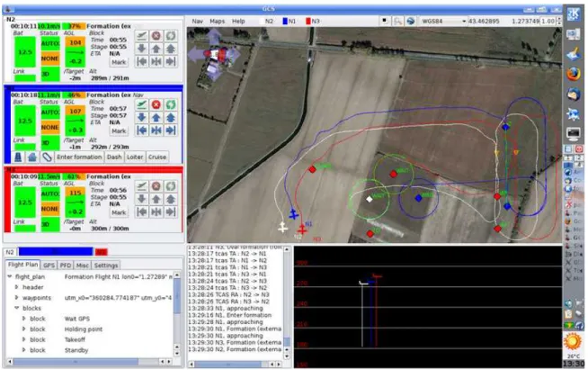The height and width of the screenshot is (370, 588).
Task: Click the left shift arrow in the N2 strip
Action: point(142,61)
